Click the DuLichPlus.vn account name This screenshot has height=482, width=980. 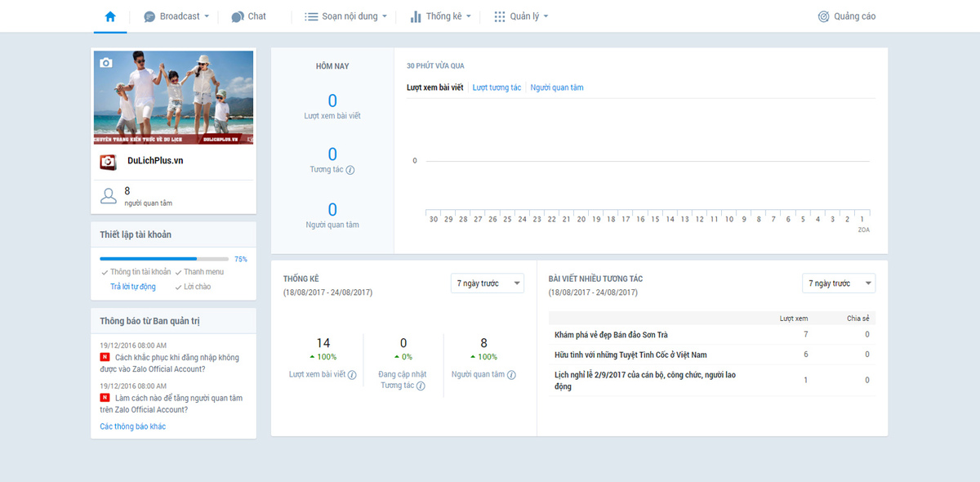(x=155, y=161)
